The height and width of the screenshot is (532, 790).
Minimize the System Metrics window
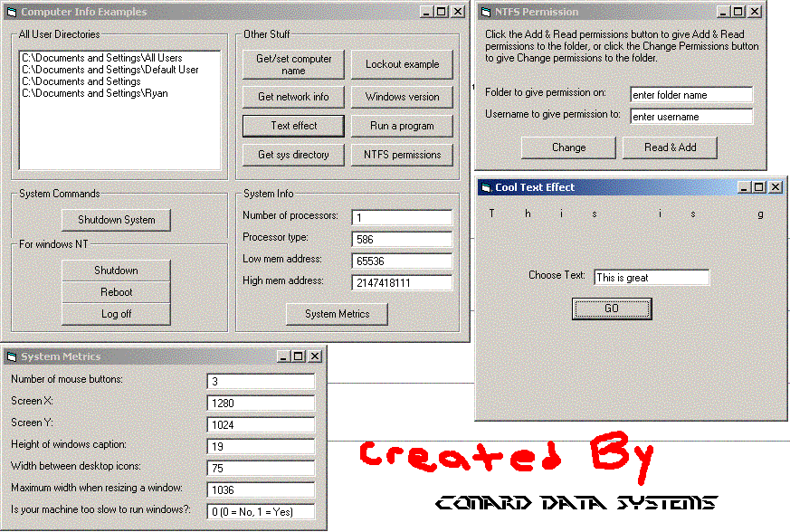point(283,356)
